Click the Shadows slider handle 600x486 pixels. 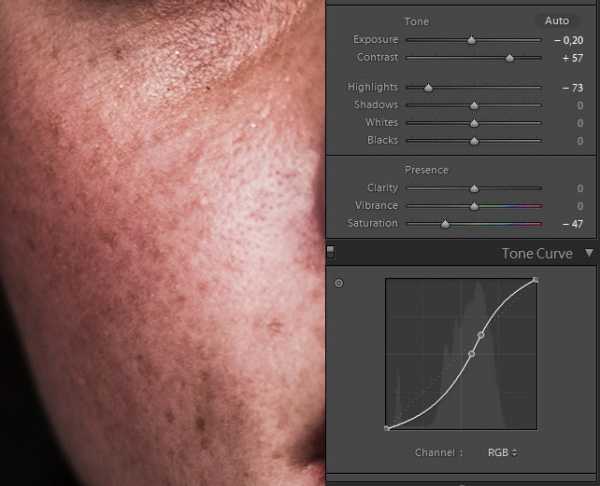point(474,105)
